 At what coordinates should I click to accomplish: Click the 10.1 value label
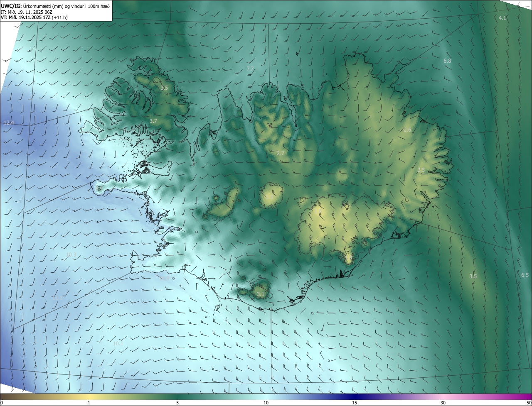tap(118, 344)
